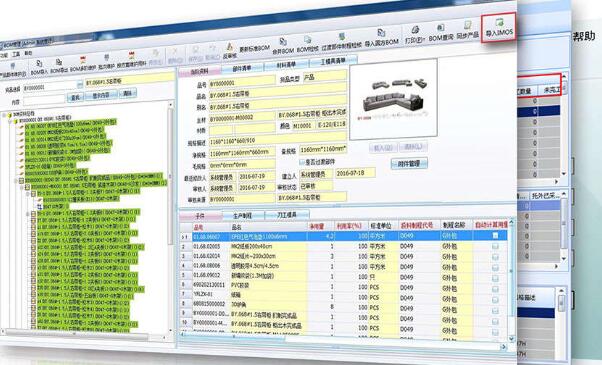Click the 附件管理 button

pos(409,164)
